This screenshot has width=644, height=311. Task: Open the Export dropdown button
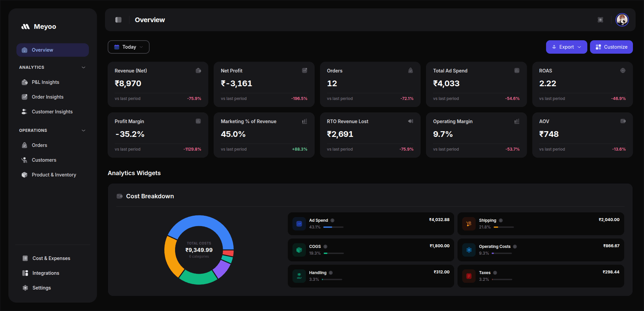pos(566,47)
